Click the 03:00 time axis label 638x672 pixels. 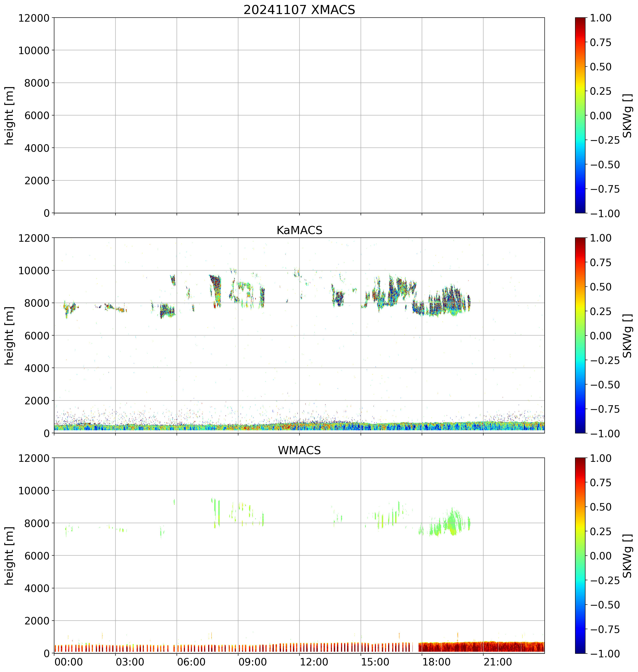coord(130,662)
